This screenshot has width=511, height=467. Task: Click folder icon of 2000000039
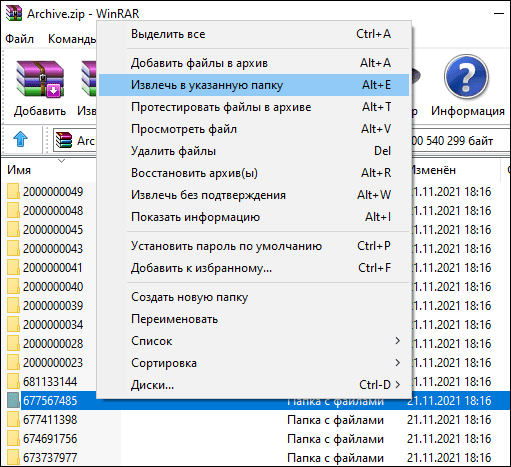coord(13,306)
